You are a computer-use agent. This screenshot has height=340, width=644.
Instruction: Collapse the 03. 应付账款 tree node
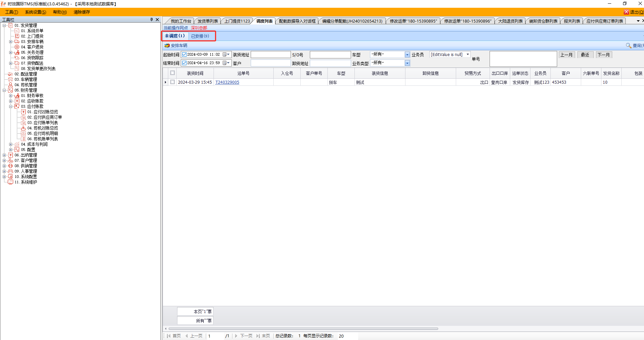pos(10,106)
